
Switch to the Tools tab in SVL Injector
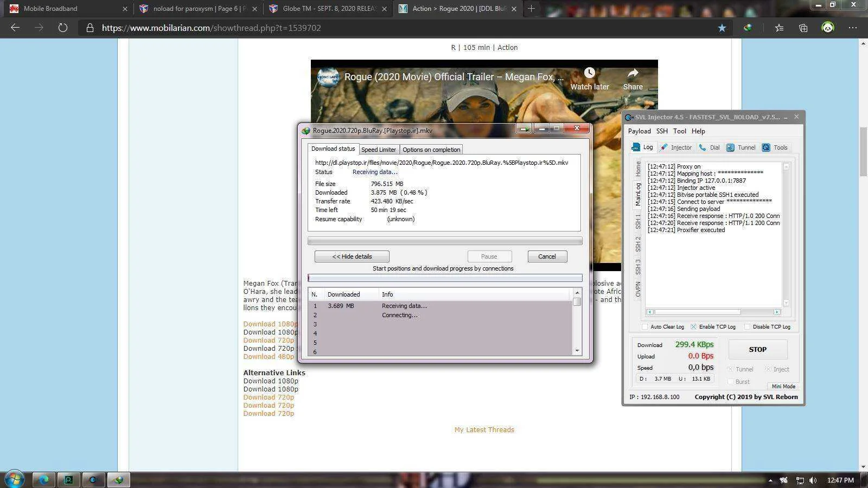click(x=775, y=147)
